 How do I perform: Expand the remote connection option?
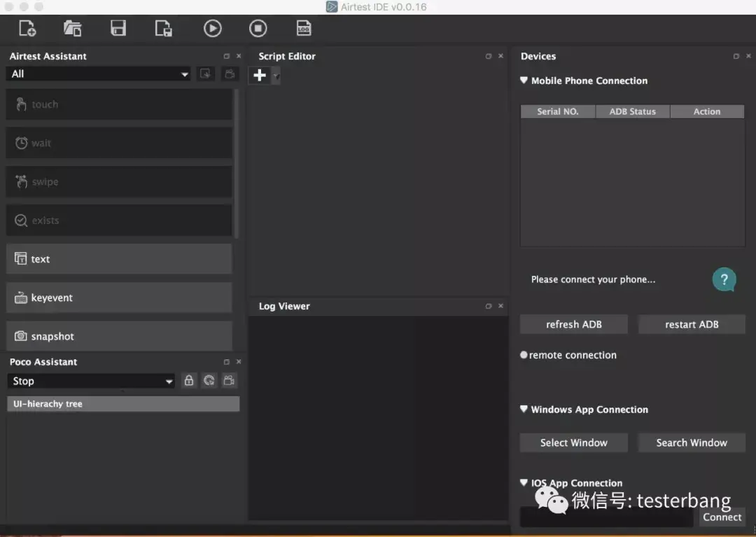click(x=524, y=355)
